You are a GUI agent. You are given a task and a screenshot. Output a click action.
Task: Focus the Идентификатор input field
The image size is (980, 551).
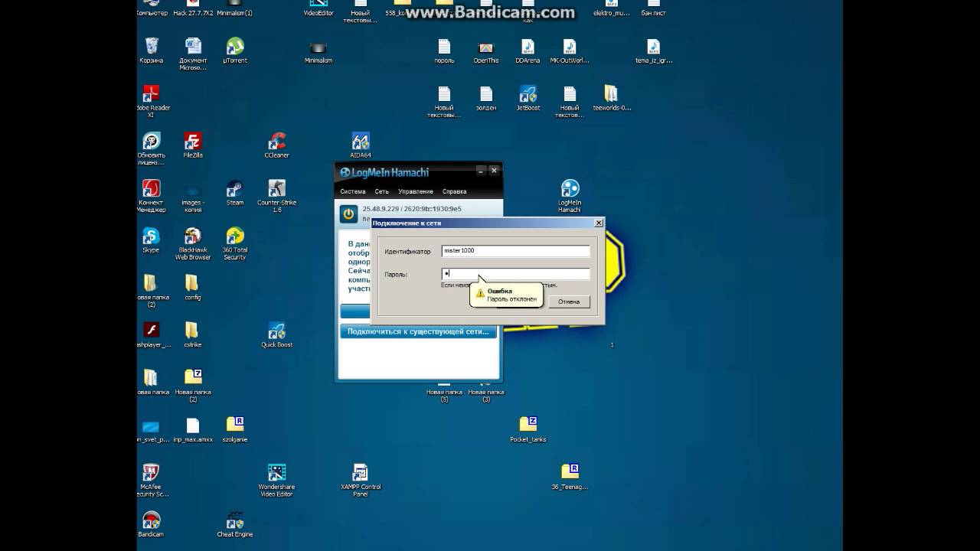515,251
